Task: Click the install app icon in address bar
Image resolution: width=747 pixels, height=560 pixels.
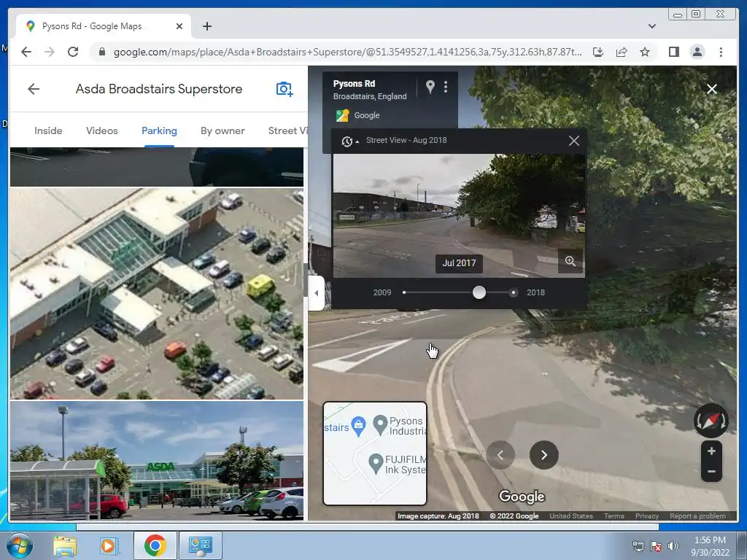Action: (x=598, y=52)
